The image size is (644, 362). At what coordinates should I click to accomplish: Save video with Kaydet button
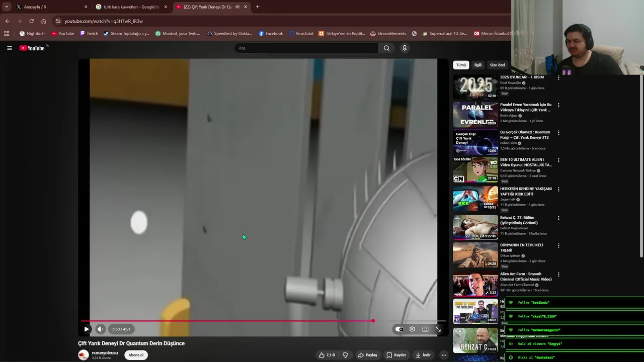coord(396,355)
